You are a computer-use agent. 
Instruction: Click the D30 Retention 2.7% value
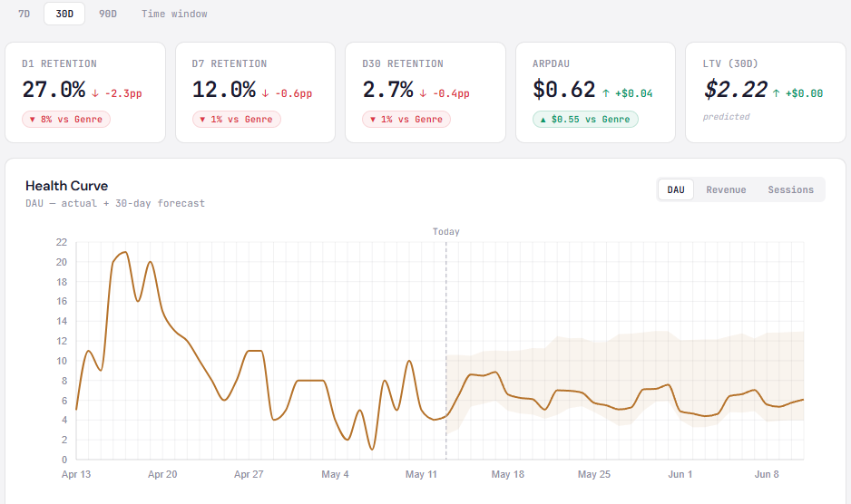[x=387, y=90]
